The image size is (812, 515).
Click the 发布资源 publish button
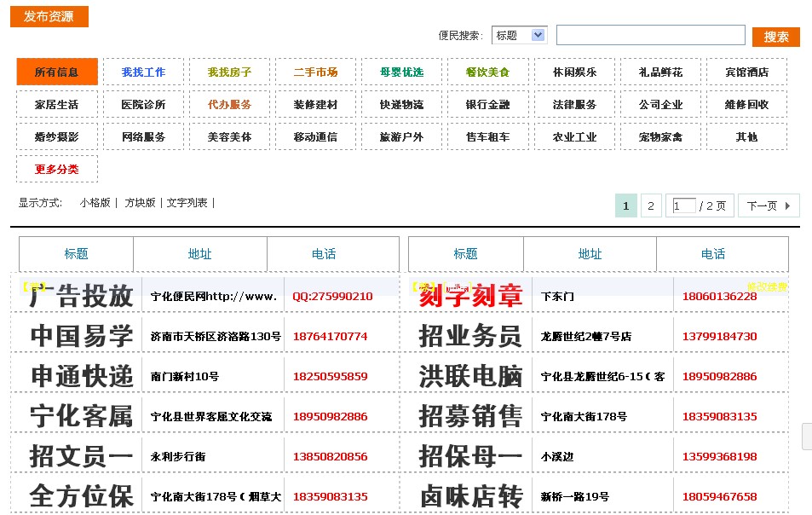49,16
